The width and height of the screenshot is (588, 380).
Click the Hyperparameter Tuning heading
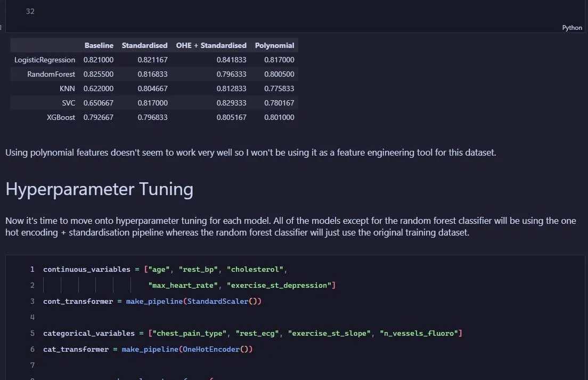pos(99,189)
